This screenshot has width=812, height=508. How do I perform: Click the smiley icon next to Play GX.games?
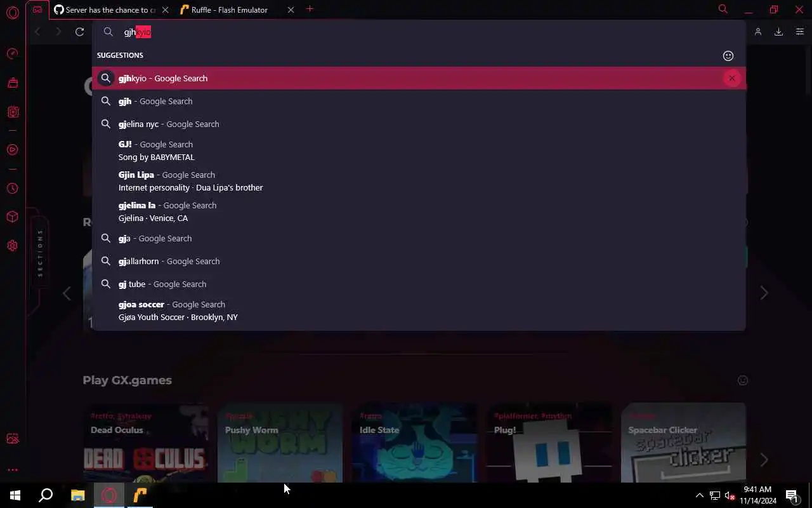click(743, 380)
